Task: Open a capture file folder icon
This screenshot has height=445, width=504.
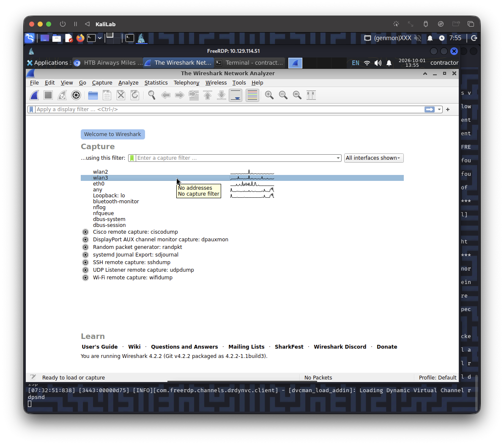Action: click(93, 95)
